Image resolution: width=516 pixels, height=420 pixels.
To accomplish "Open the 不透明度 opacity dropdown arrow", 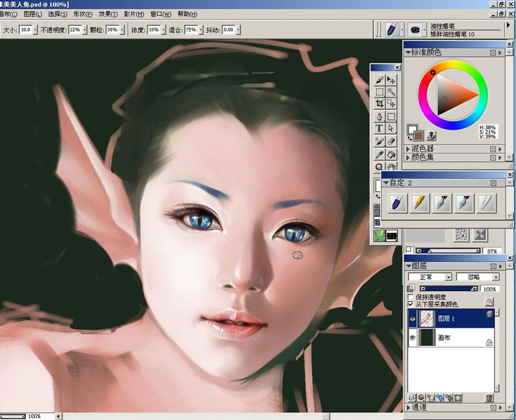I will [x=84, y=30].
